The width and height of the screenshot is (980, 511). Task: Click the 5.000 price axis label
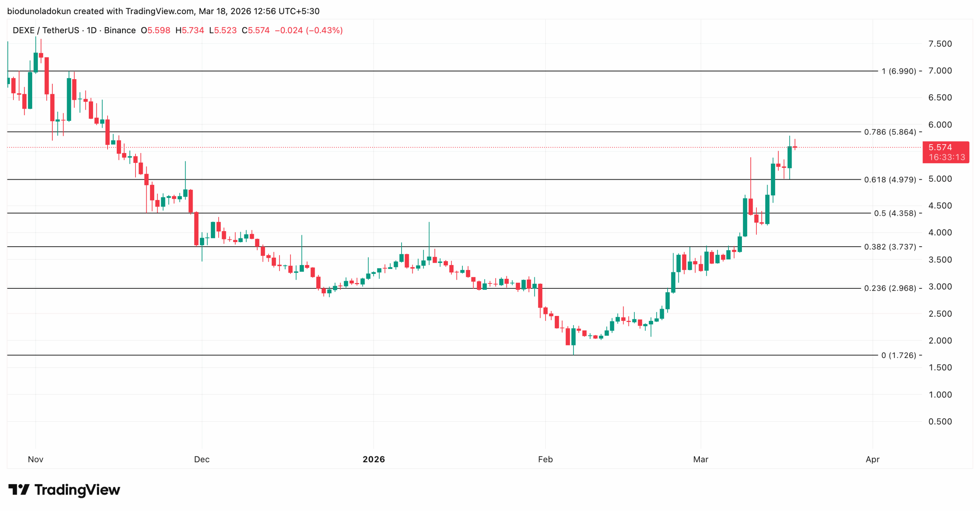click(940, 179)
